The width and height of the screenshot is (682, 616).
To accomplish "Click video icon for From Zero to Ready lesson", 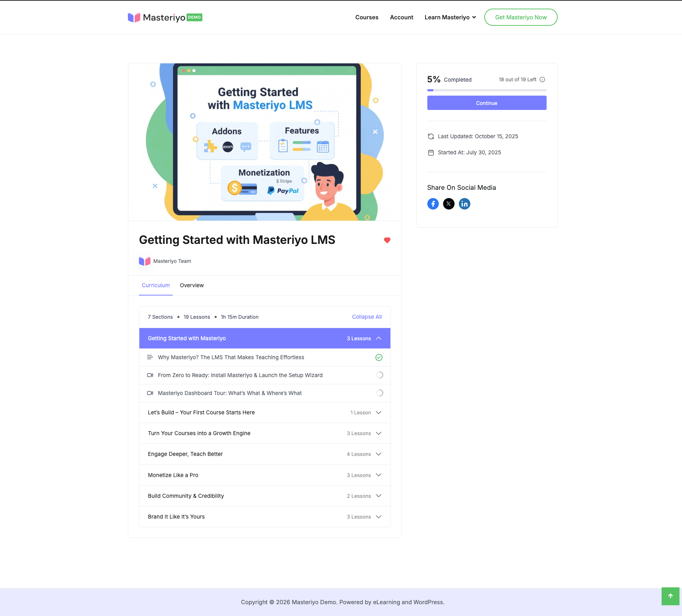I will click(x=150, y=375).
